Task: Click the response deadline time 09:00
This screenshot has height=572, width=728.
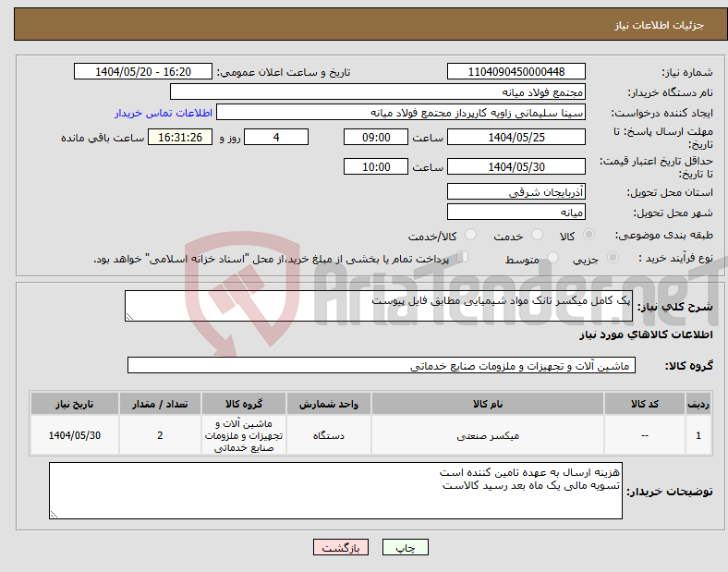Action: (x=376, y=137)
